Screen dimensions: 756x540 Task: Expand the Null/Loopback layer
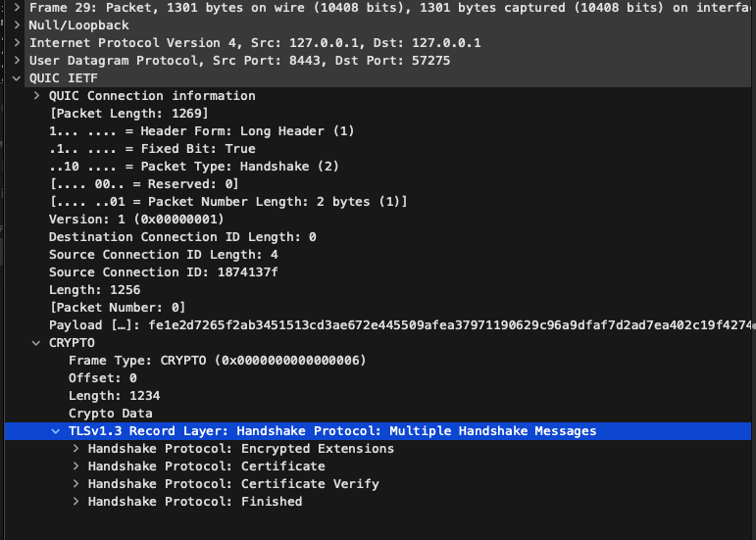pos(17,25)
